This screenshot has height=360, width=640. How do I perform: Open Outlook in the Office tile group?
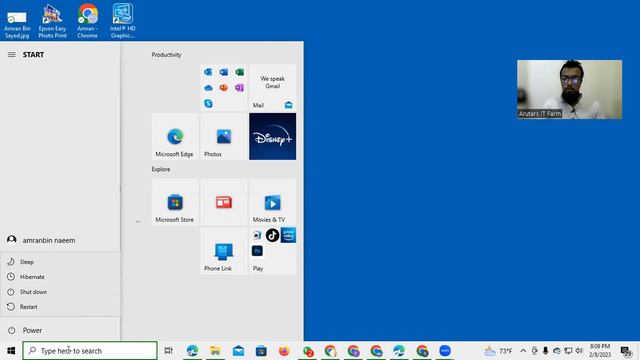(208, 72)
